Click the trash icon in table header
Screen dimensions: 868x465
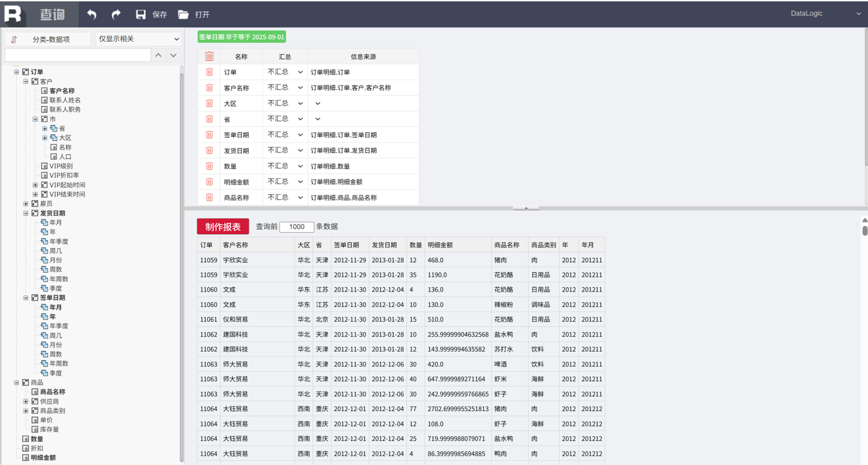coord(209,56)
